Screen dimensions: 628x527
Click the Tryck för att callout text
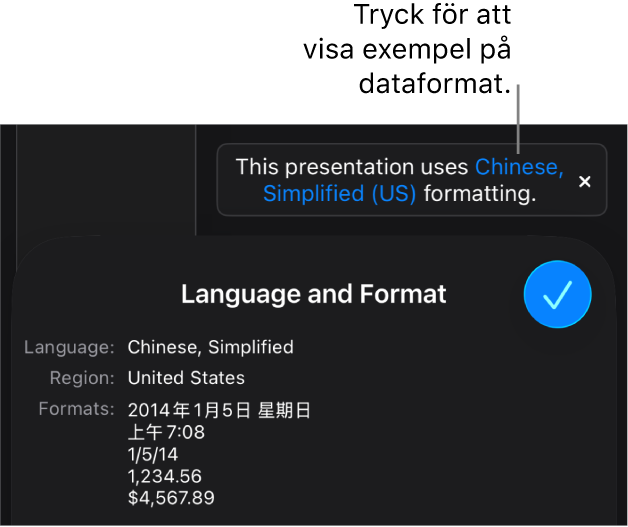pyautogui.click(x=433, y=15)
